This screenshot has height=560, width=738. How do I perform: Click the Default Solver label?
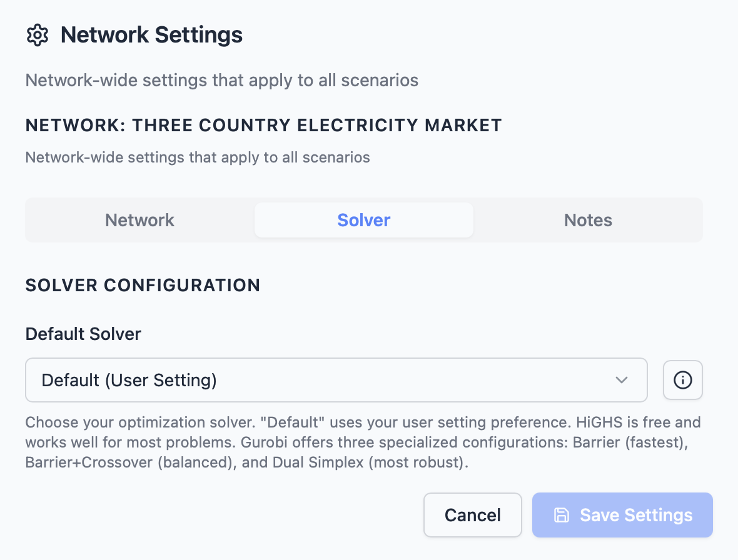pyautogui.click(x=83, y=334)
